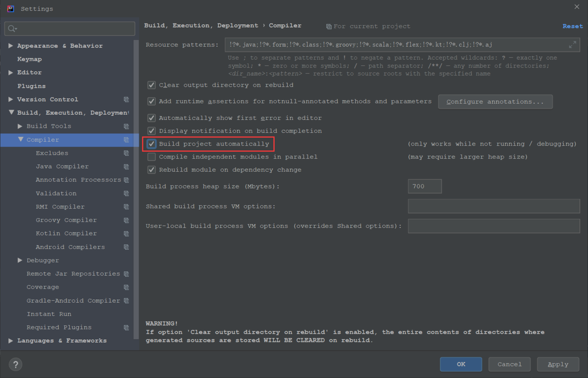This screenshot has width=588, height=378.
Task: Toggle Add runtime assertions checkbox
Action: coord(151,102)
